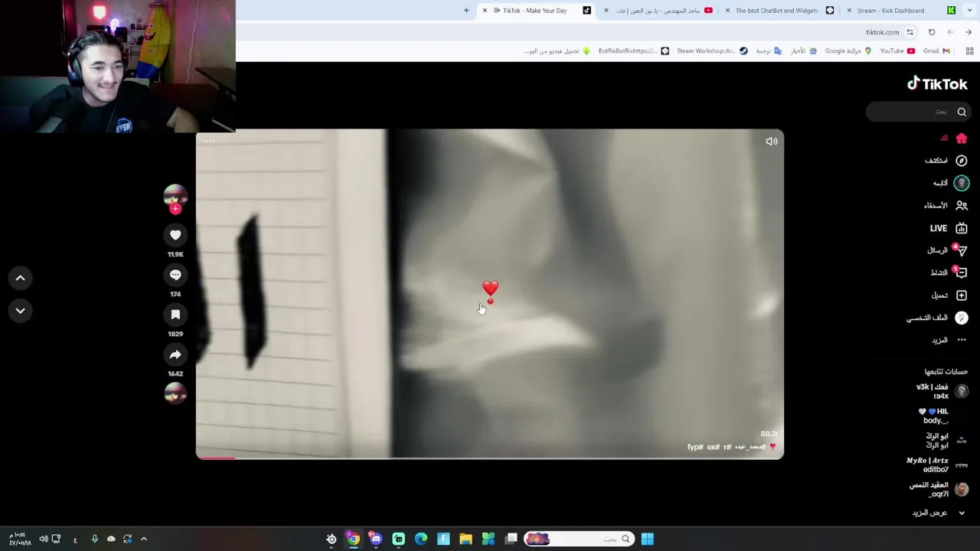Open the video's sound disc thumbnail
The image size is (980, 551).
(x=175, y=393)
